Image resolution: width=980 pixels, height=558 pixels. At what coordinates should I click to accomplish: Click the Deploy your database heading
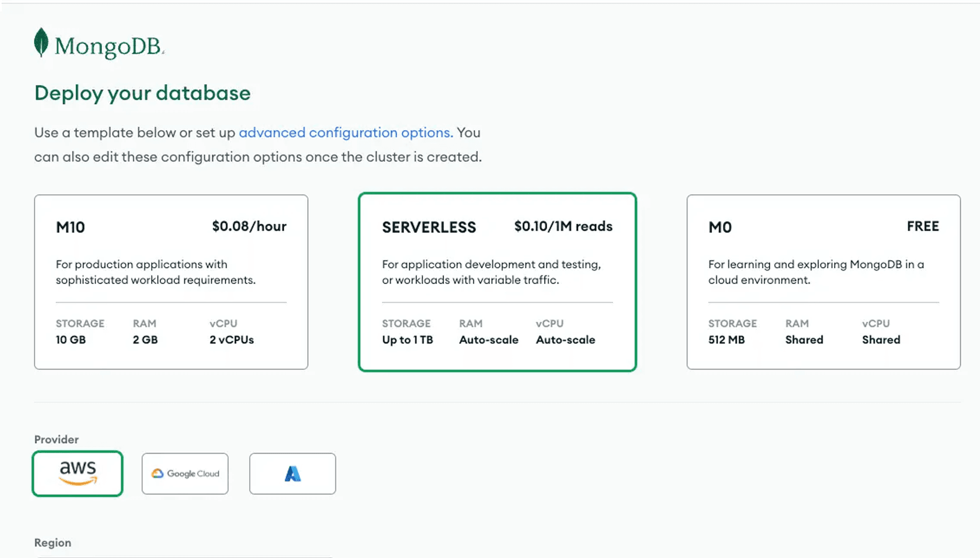click(x=142, y=93)
